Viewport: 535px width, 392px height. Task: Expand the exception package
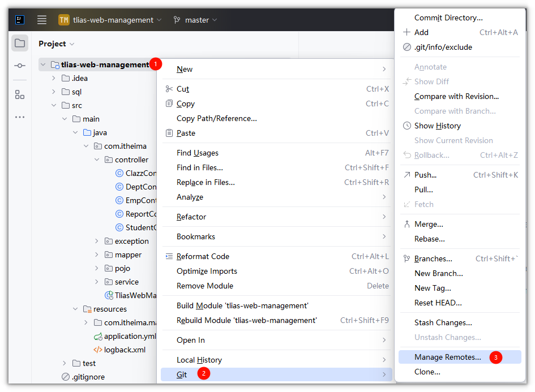coord(97,241)
